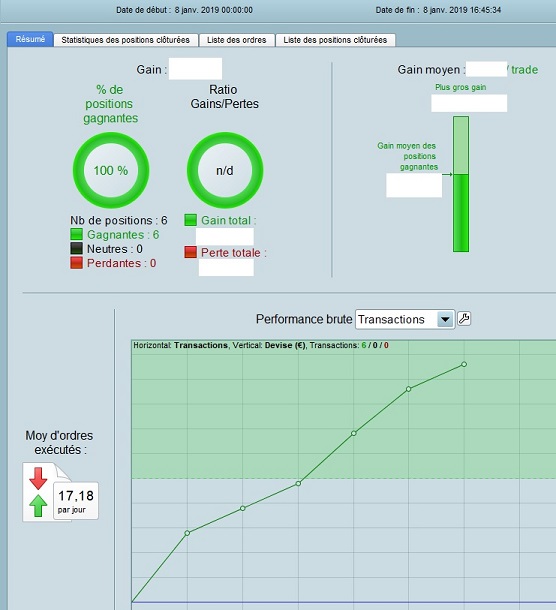Open the Performance brute Transactions combo box
This screenshot has height=610, width=556.
tap(405, 319)
